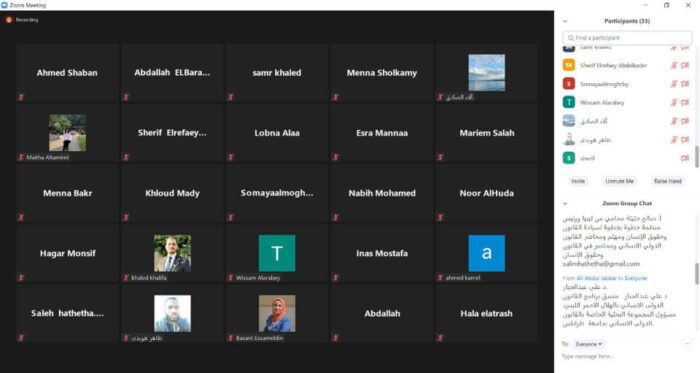This screenshot has width=700, height=373.
Task: Click the muted mic icon beside Wissam Alarabey in the participants list
Action: point(674,103)
